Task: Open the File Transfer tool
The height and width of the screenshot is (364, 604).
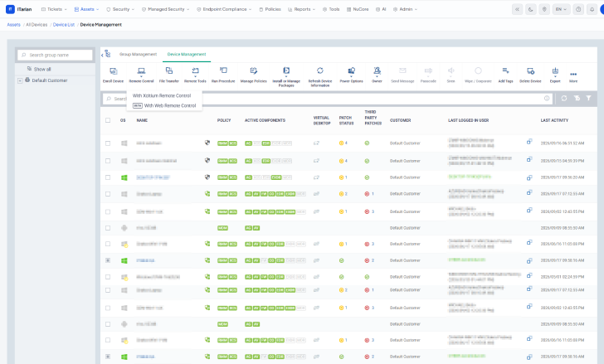Action: coord(169,75)
